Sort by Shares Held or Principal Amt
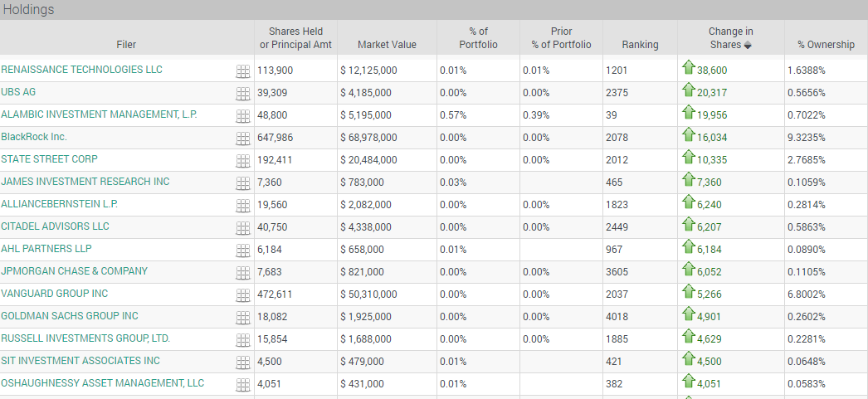The width and height of the screenshot is (868, 399). 295,38
